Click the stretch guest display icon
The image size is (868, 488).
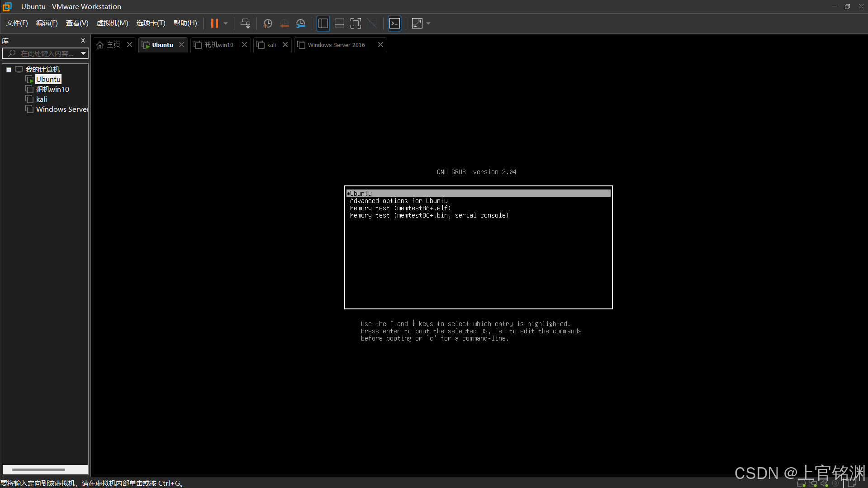pyautogui.click(x=417, y=24)
